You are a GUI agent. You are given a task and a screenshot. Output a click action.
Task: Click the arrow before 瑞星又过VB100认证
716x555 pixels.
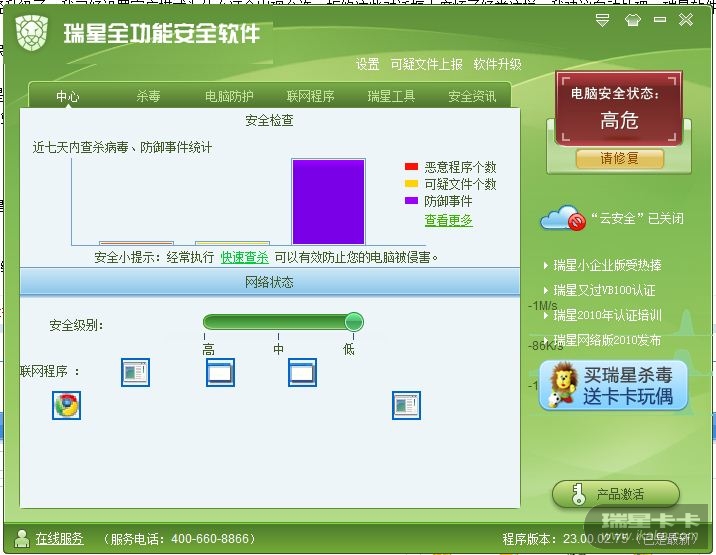tap(546, 290)
